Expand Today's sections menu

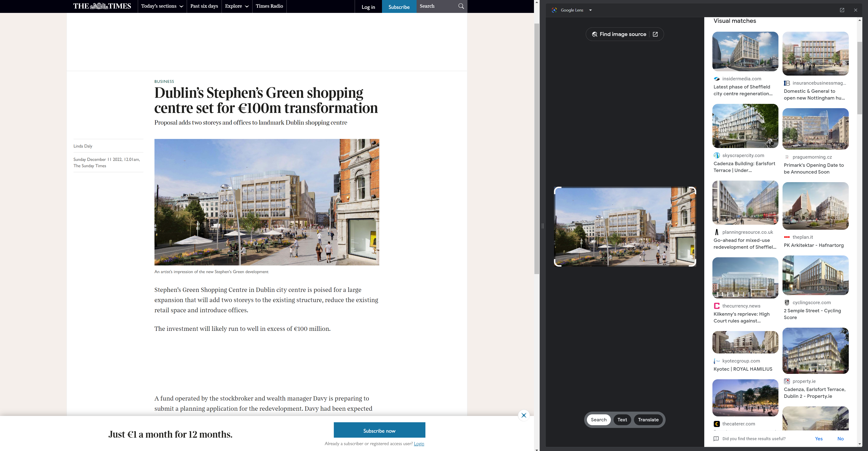162,6
